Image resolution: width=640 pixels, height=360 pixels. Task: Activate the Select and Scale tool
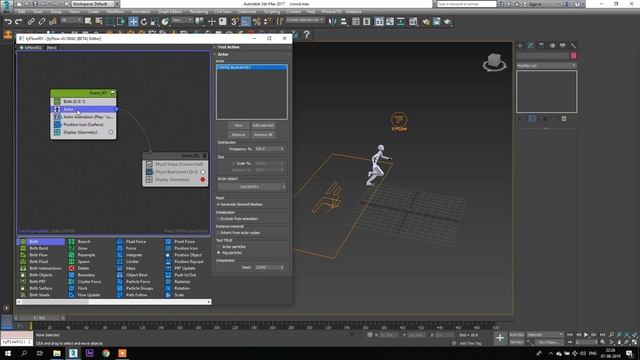pyautogui.click(x=154, y=22)
